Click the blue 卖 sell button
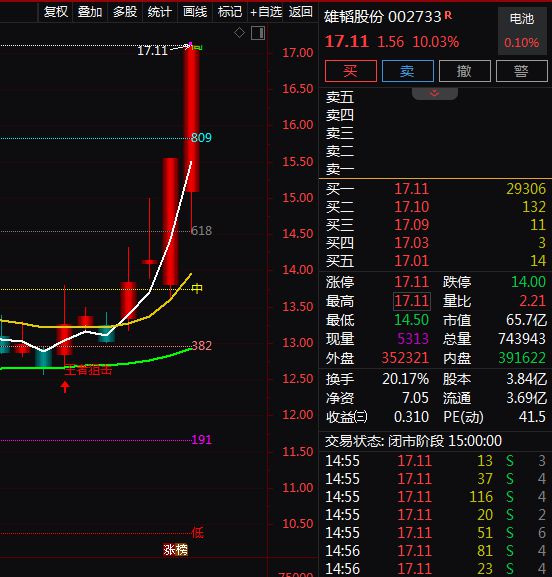The width and height of the screenshot is (552, 577). (408, 71)
